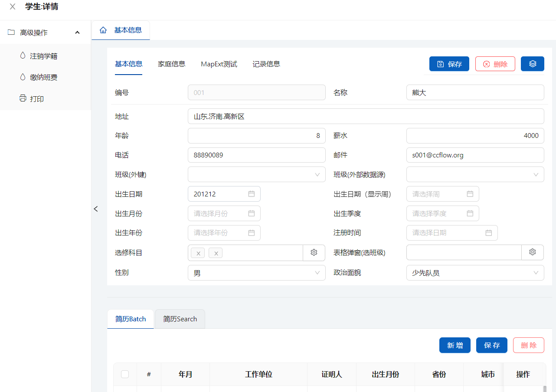Click the 薪水 field showing 4000
The height and width of the screenshot is (392, 556).
pos(475,136)
